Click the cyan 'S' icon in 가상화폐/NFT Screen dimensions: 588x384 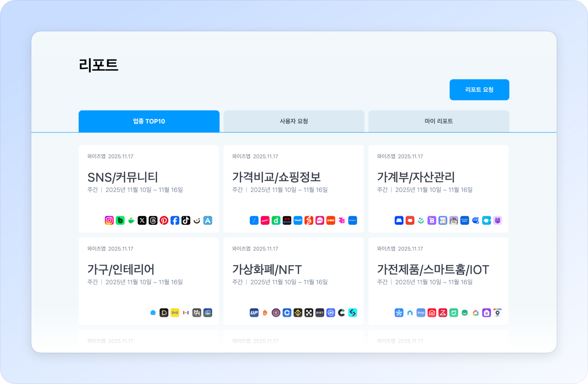point(353,313)
